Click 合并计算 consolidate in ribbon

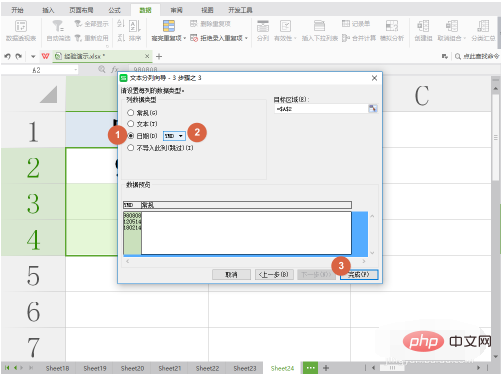[x=359, y=38]
